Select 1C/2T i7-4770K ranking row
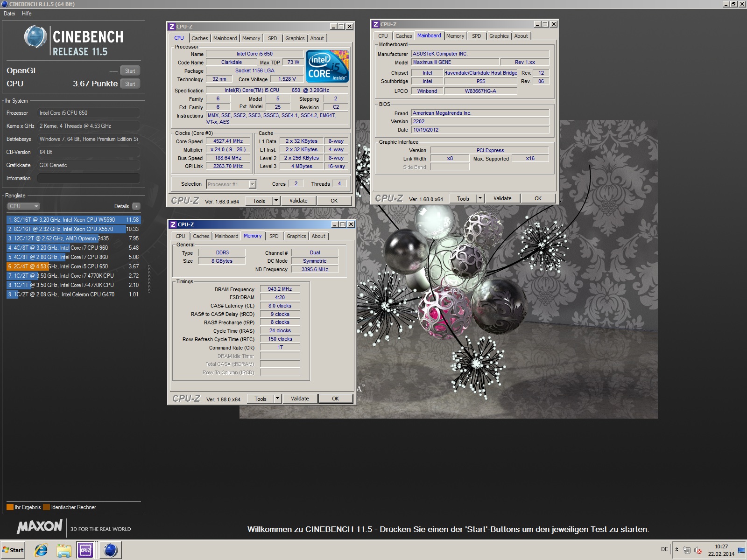Viewport: 747px width, 560px height. (73, 276)
